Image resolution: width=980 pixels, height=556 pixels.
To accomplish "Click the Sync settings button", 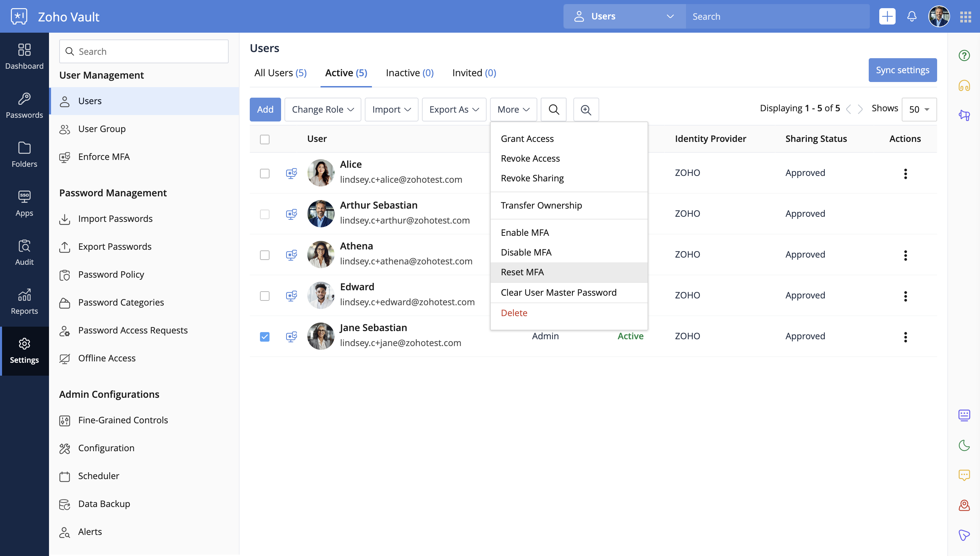I will point(902,70).
